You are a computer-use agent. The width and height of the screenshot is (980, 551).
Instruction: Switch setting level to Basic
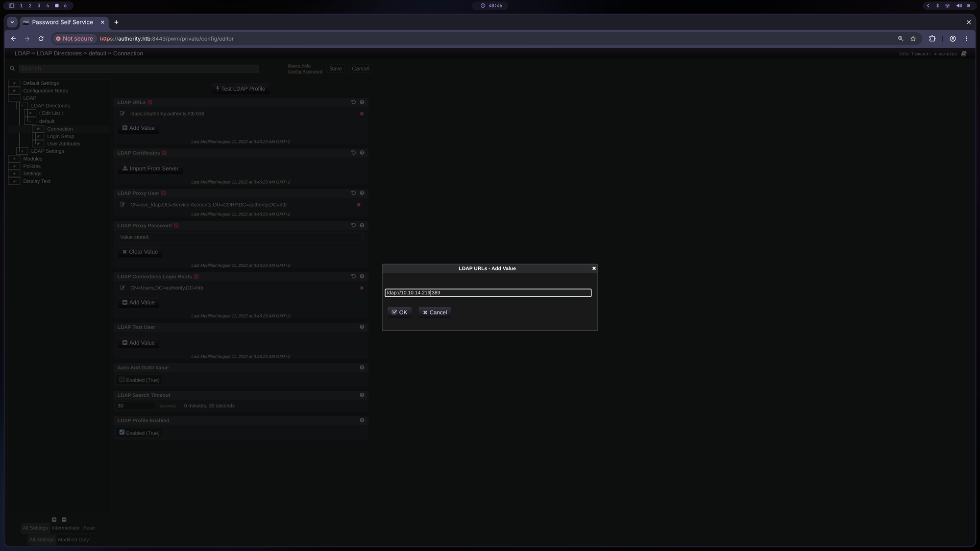pyautogui.click(x=89, y=528)
